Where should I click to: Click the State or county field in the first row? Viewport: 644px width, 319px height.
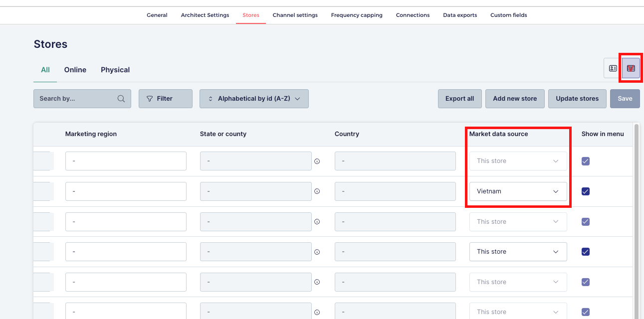point(256,161)
